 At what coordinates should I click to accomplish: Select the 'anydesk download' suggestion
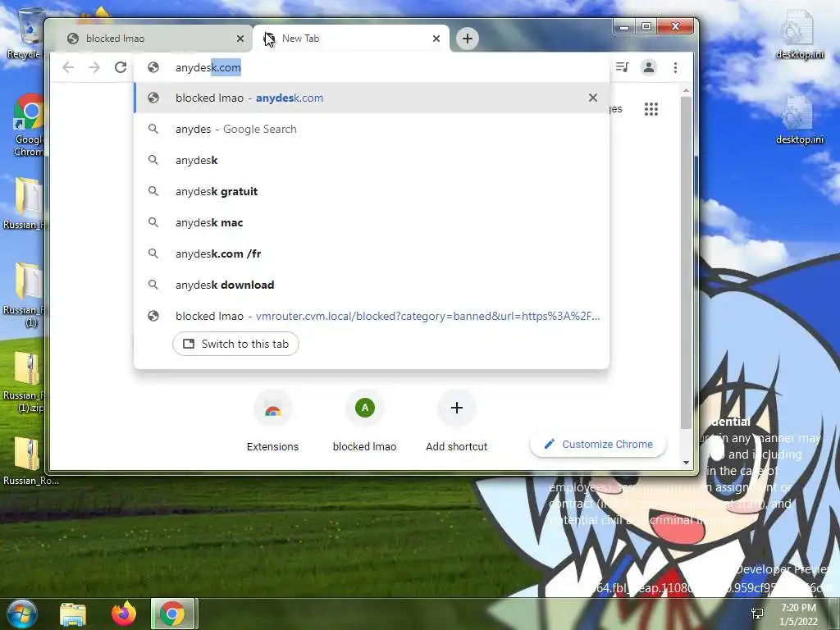point(372,285)
